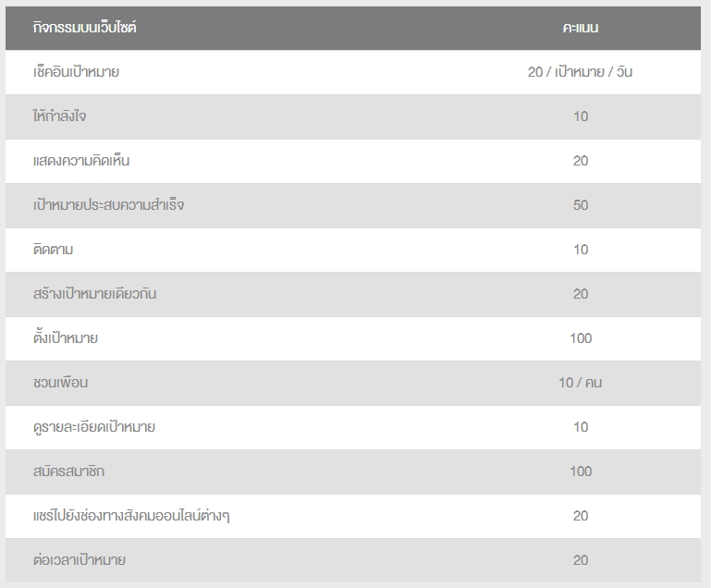The image size is (711, 588).
Task: Click the ชวนเพื่อน activity text
Action: pos(60,382)
